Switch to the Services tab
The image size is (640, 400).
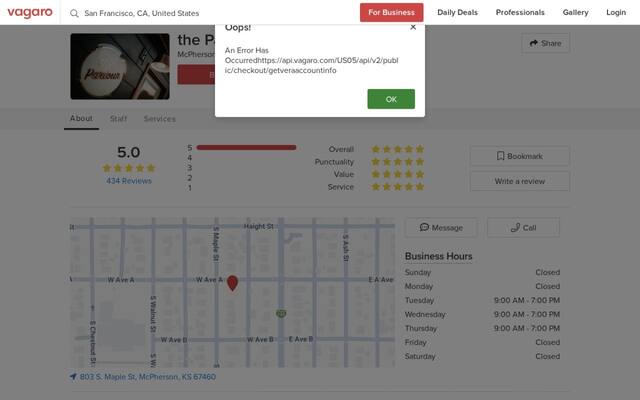tap(160, 119)
